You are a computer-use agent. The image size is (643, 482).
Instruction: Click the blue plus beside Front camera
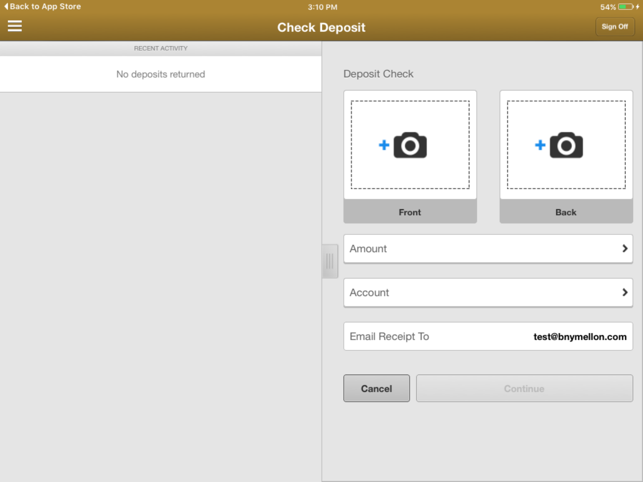coord(384,145)
